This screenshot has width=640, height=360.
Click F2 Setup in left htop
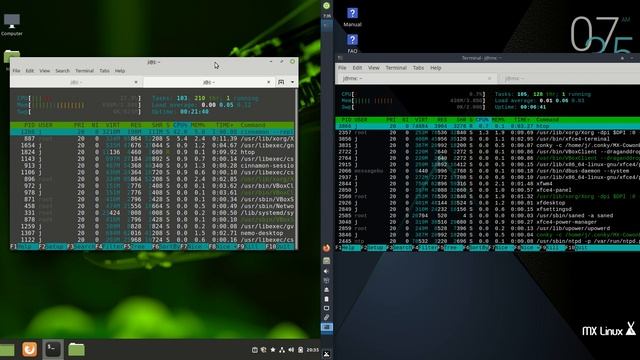coord(52,247)
